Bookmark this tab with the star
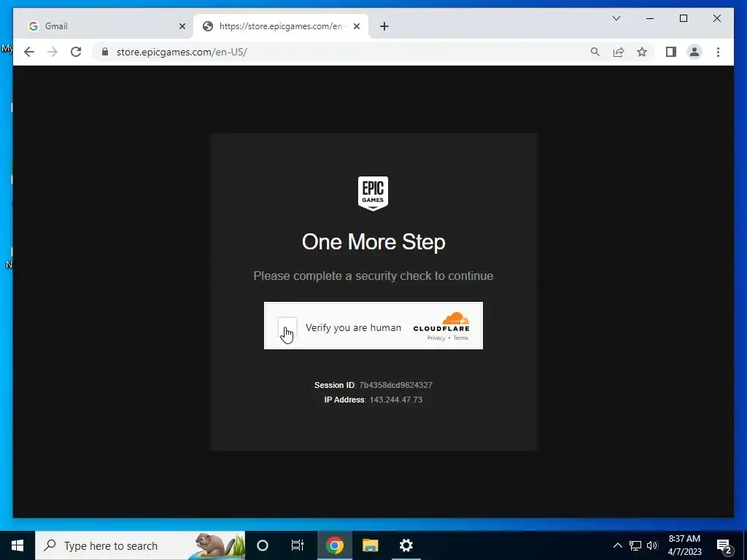Image resolution: width=747 pixels, height=560 pixels. (x=642, y=52)
